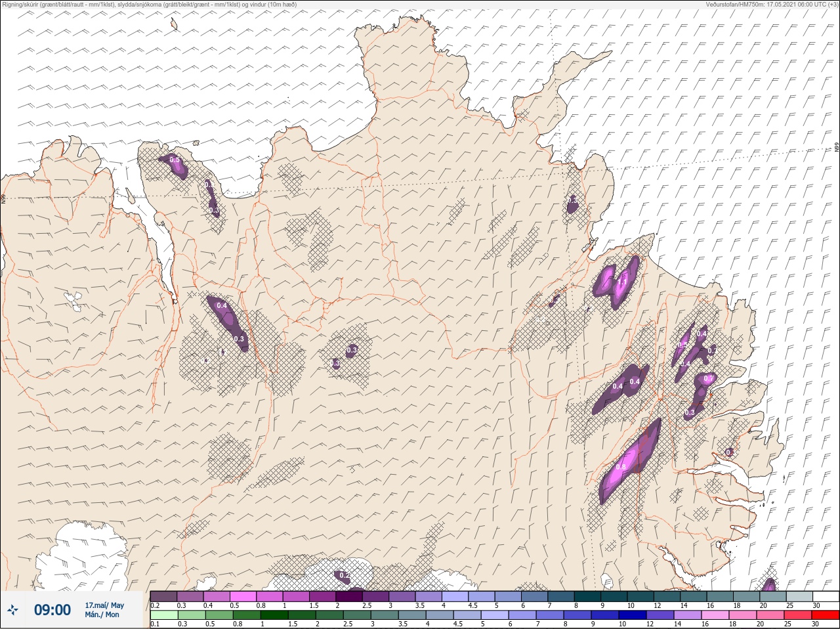Click the 'N99' latitude label on the right edge
Screen dimensions: 840x629
[x=837, y=148]
